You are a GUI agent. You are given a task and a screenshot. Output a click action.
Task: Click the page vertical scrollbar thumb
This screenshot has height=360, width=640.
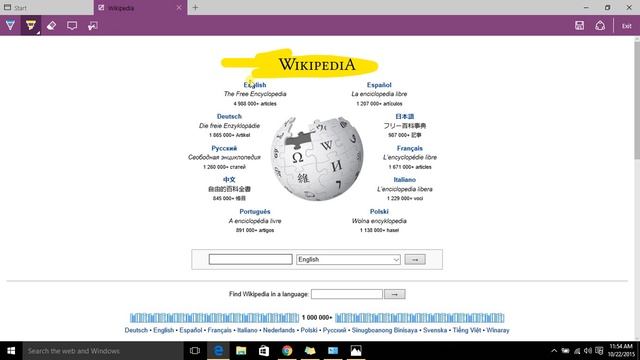(637, 100)
